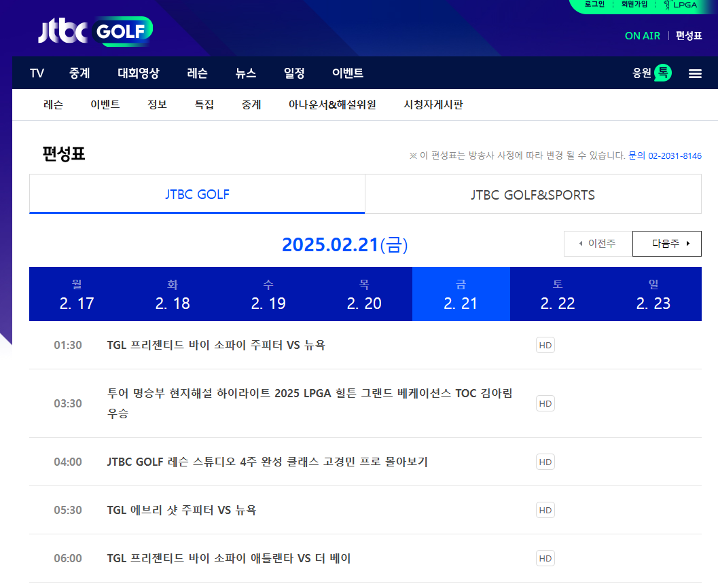Select Thursday 2. 20 schedule
The width and height of the screenshot is (718, 588).
(x=364, y=294)
